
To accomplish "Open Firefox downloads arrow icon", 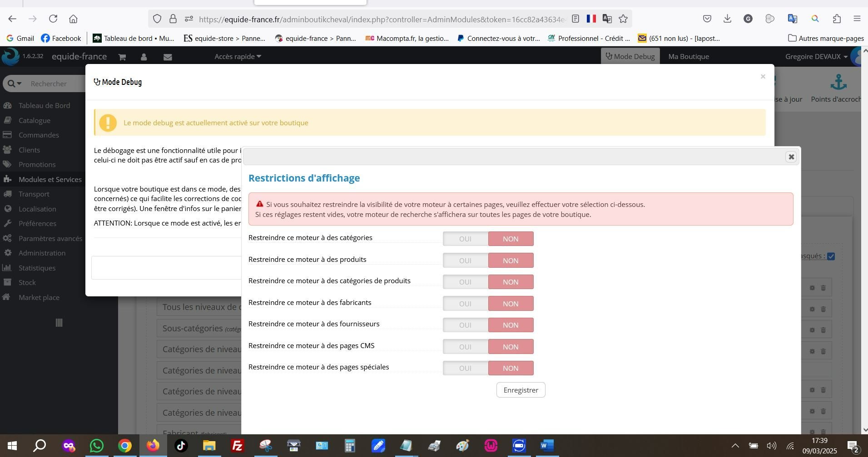I will point(727,19).
